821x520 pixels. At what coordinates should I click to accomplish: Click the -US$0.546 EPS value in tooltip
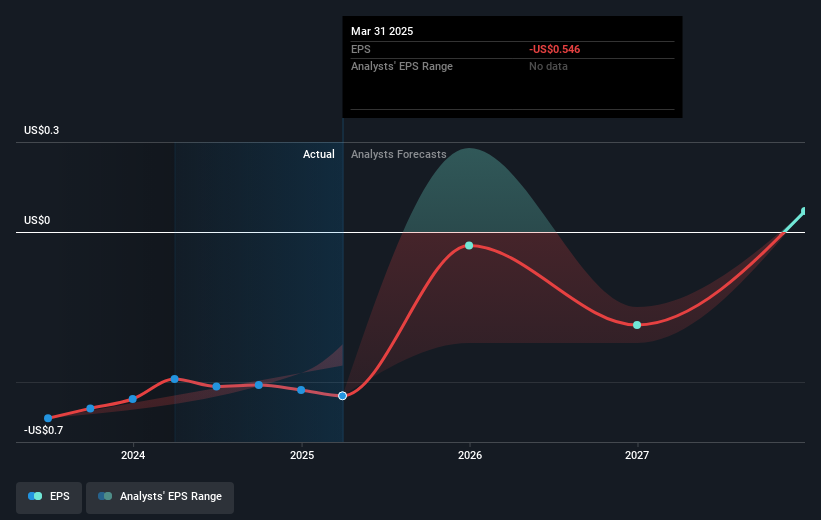[554, 49]
